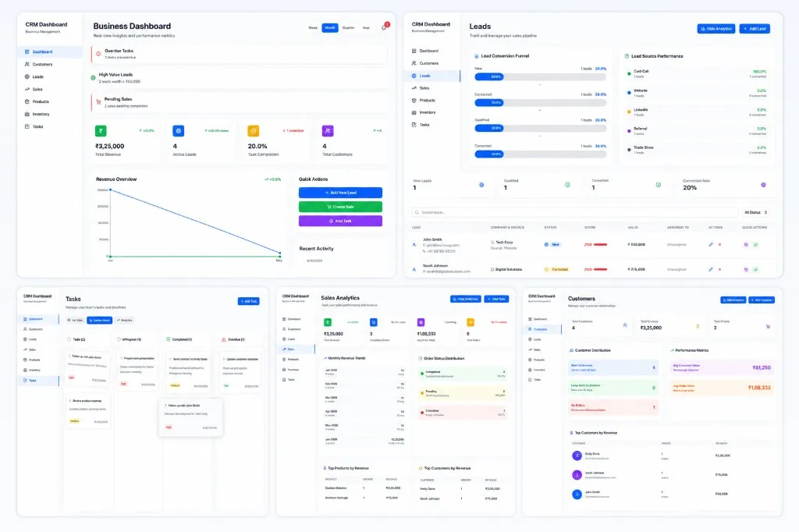The image size is (799, 532).
Task: Open Tasks in the Leads panel sidebar
Action: pos(433,124)
